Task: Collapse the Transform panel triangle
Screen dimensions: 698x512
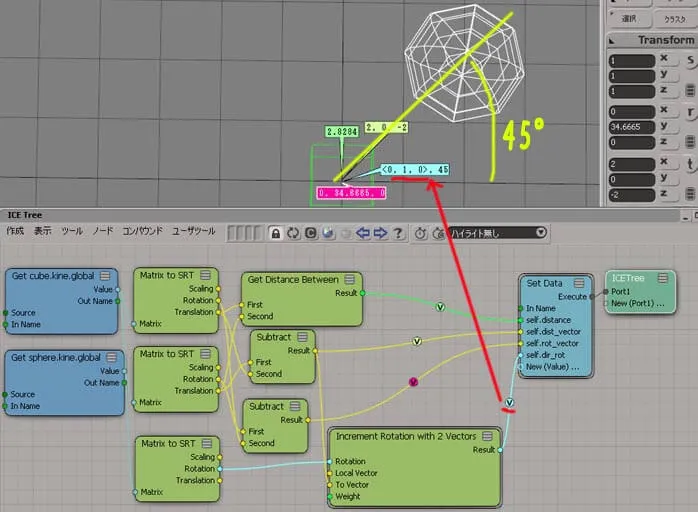Action: pyautogui.click(x=612, y=41)
